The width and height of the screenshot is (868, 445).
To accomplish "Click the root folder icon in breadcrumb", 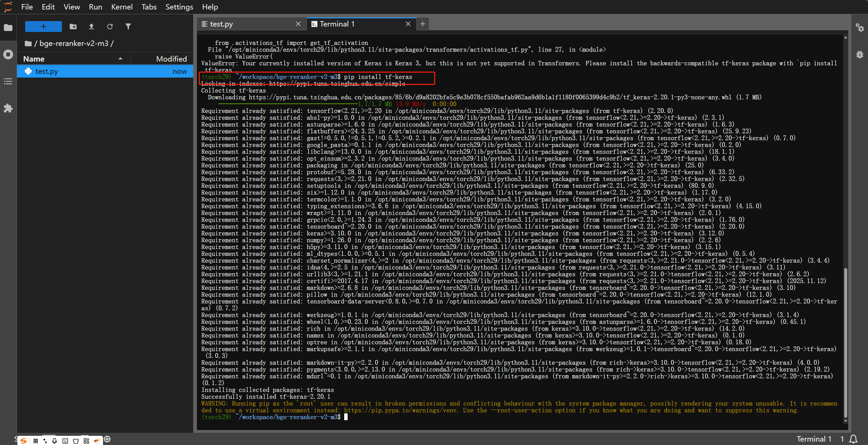I will pyautogui.click(x=28, y=44).
